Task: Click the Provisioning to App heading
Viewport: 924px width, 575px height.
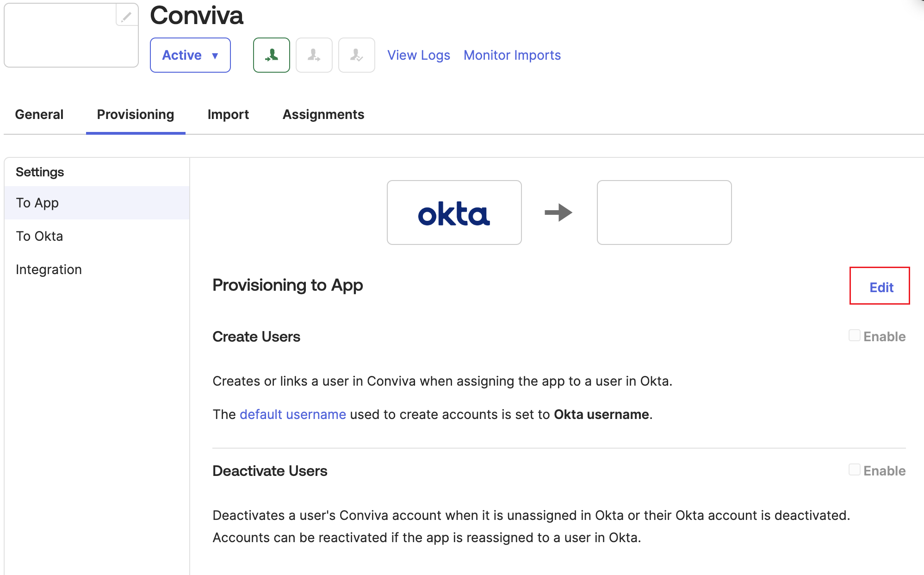Action: pos(288,285)
